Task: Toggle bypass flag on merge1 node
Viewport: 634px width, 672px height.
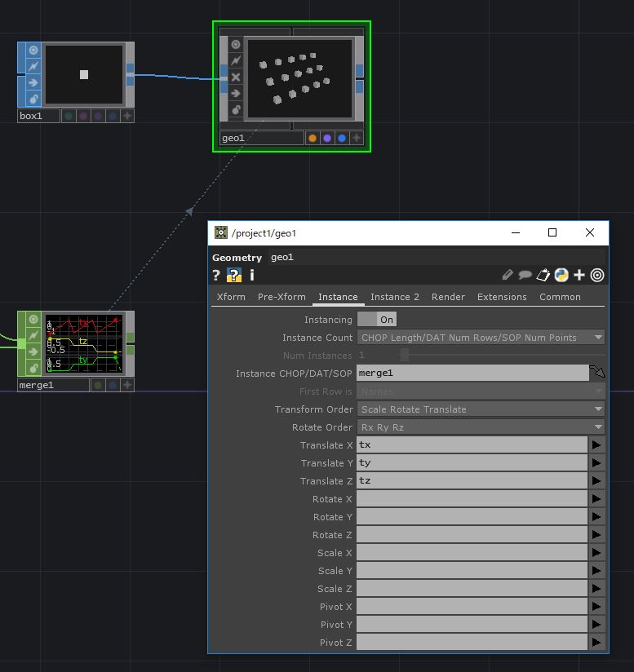Action: click(x=33, y=335)
